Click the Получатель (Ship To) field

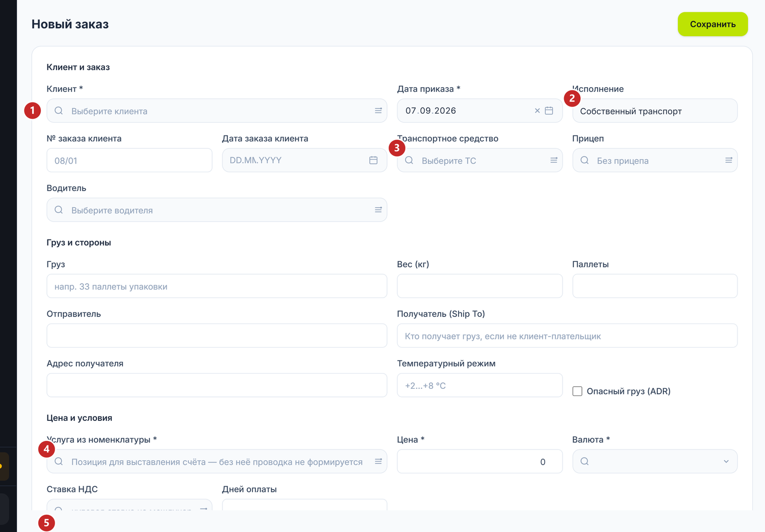[x=567, y=336]
